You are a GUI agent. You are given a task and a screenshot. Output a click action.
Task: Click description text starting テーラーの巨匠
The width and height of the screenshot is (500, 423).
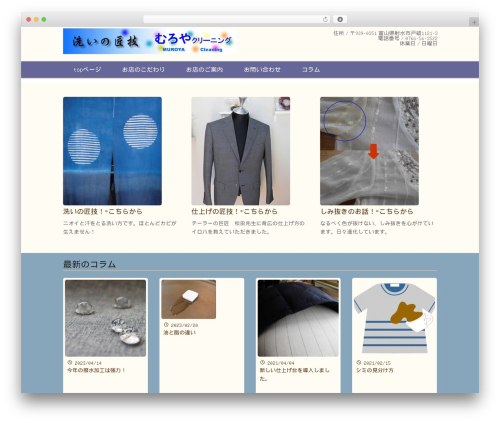(x=248, y=227)
